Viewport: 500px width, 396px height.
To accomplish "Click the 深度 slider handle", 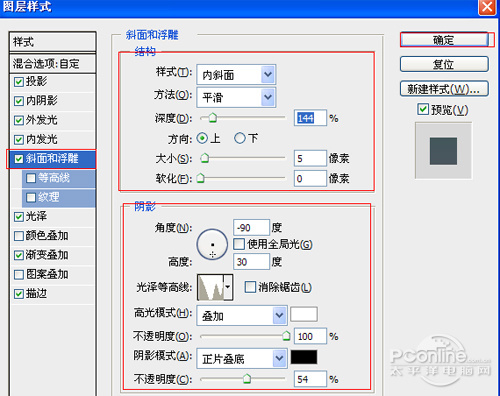I will click(212, 118).
